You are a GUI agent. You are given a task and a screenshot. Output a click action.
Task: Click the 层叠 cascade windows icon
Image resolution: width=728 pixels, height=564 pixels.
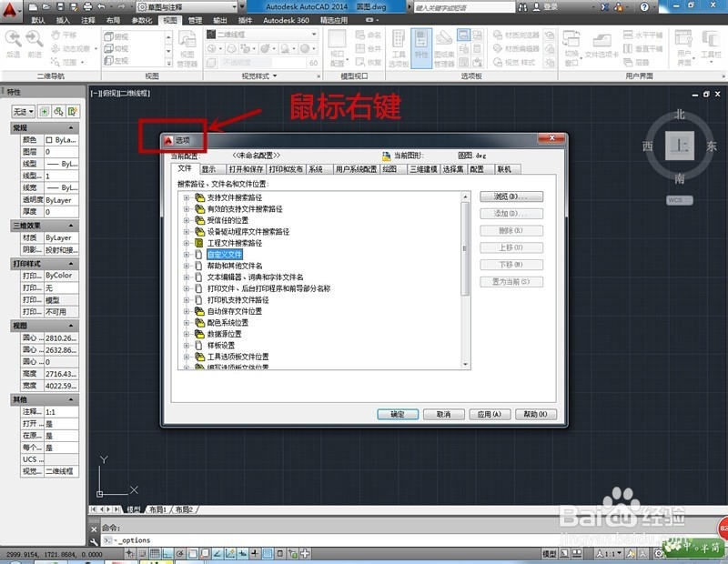pyautogui.click(x=636, y=62)
